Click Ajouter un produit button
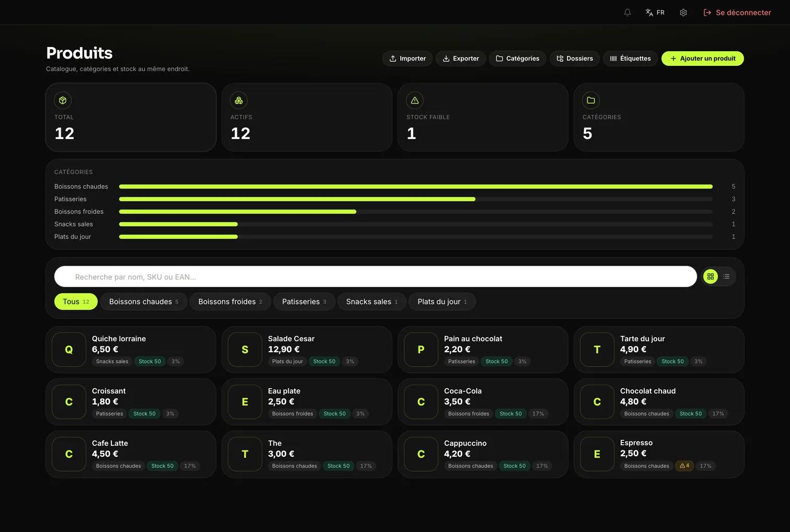Image resolution: width=790 pixels, height=532 pixels. pyautogui.click(x=703, y=59)
